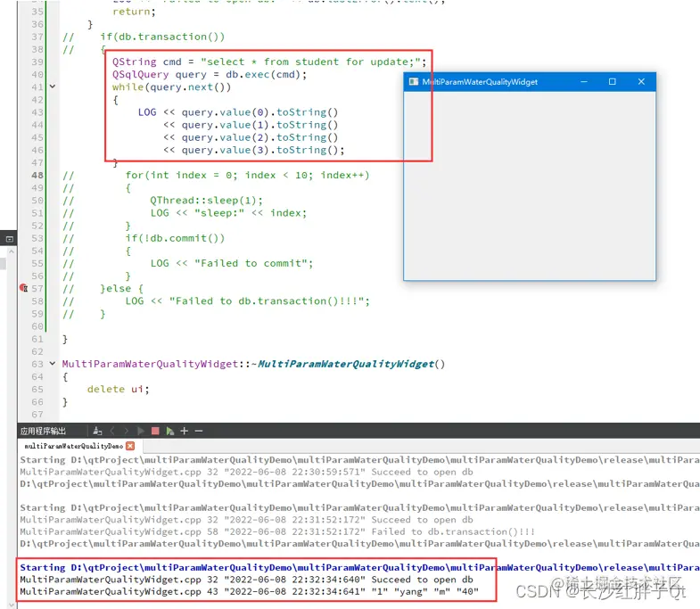Screen dimensions: 700x609
Task: Click the sidebar collapse icon at left edge
Action: [10, 239]
